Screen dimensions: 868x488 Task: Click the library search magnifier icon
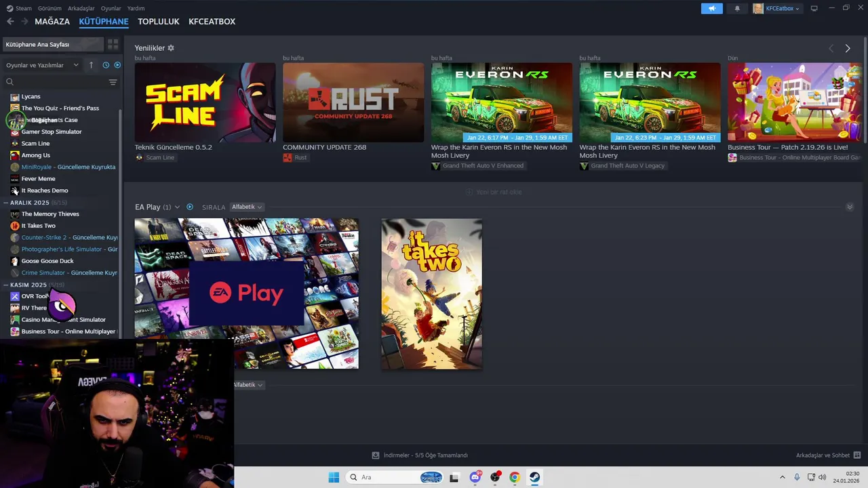(9, 82)
